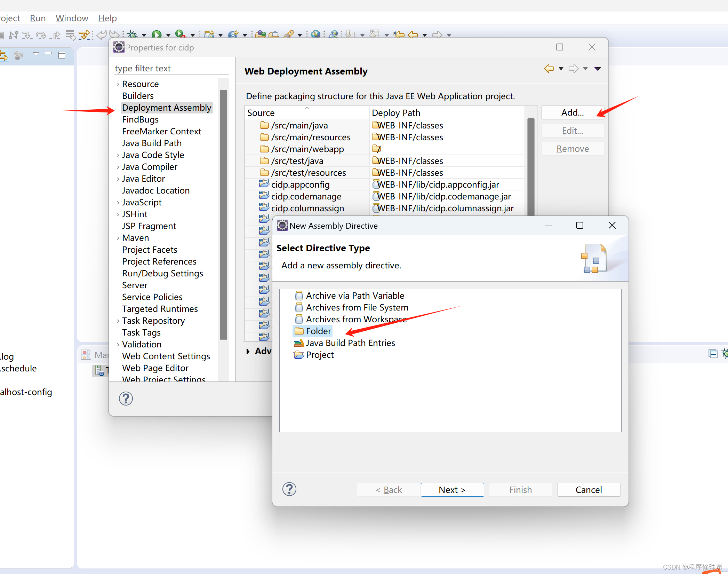Select Deployment Assembly in properties tree
728x574 pixels.
pyautogui.click(x=167, y=108)
